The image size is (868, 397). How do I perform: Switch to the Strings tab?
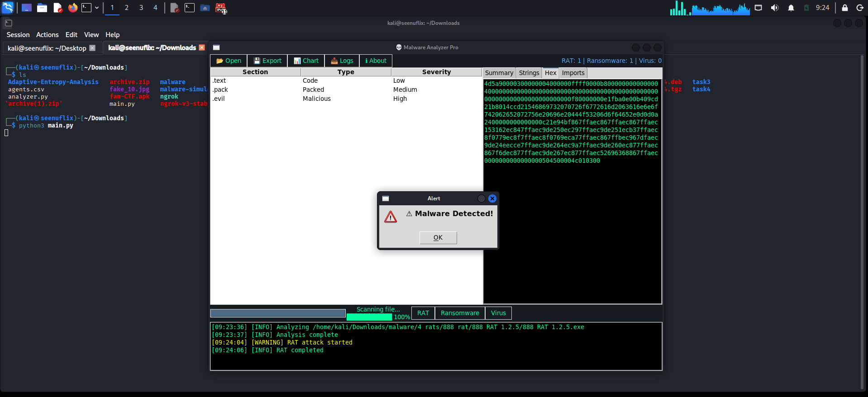pos(529,73)
